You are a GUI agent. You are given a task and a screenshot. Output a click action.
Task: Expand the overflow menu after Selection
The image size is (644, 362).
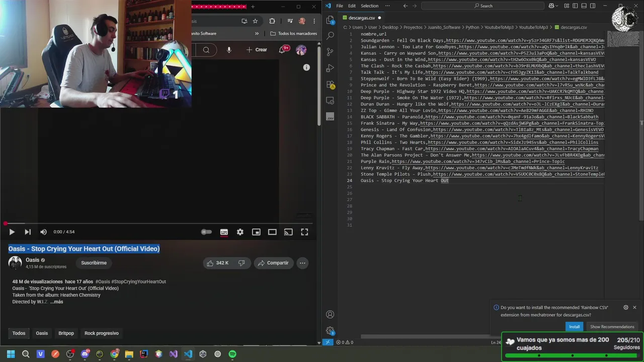[387, 6]
